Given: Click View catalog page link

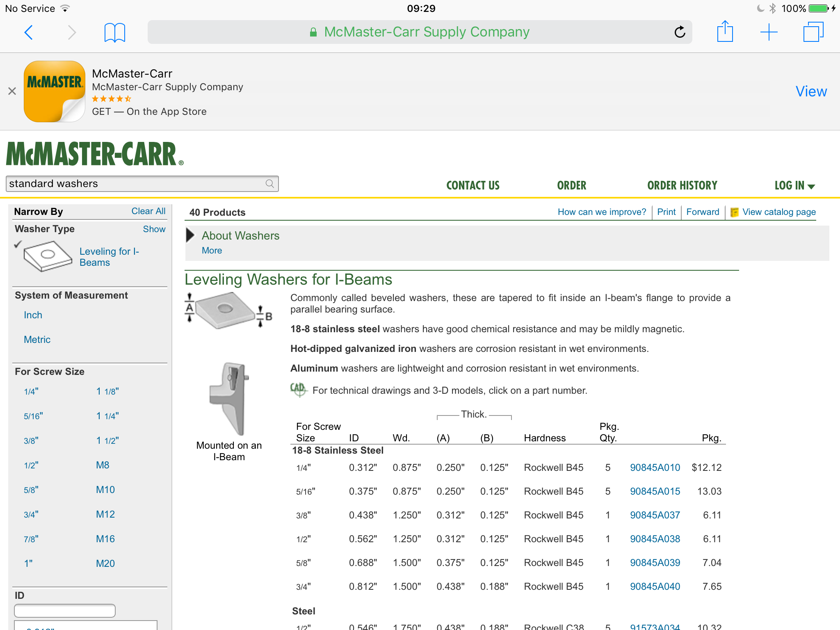Looking at the screenshot, I should (x=778, y=212).
